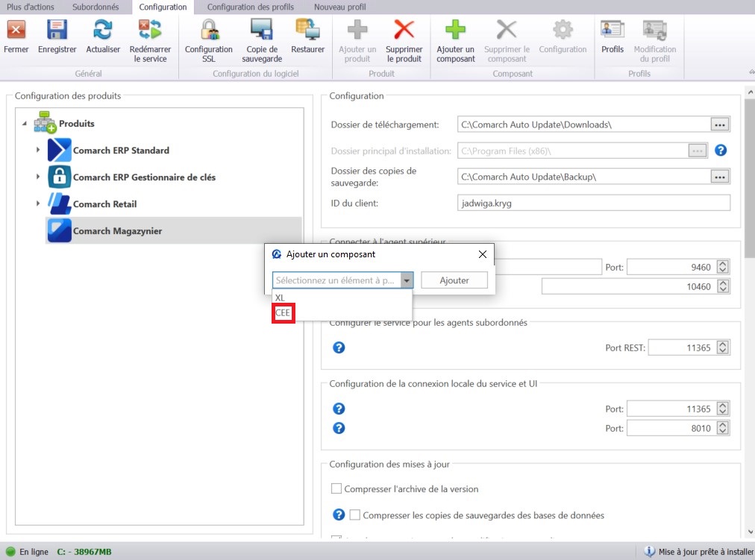
Task: Choose CEE from the dropdown list
Action: click(x=283, y=312)
